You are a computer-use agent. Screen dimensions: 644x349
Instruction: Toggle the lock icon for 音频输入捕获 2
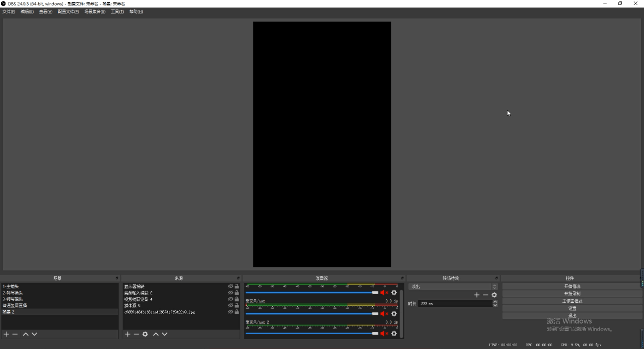click(237, 293)
